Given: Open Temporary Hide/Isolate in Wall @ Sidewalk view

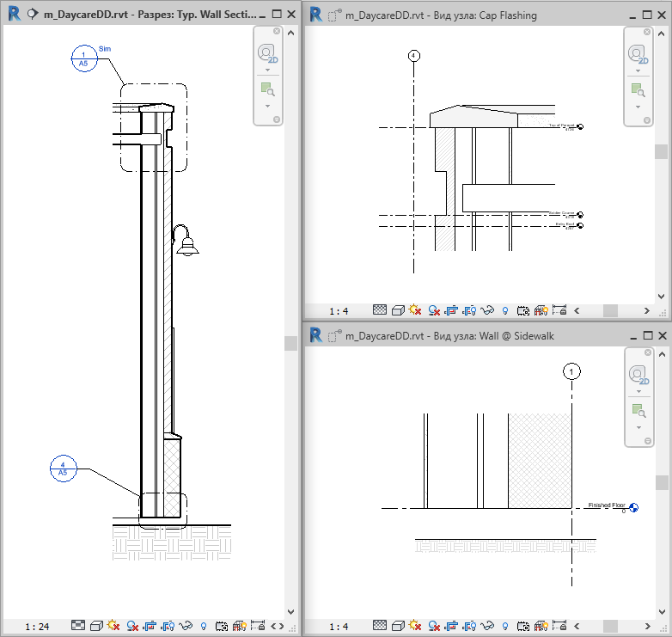Looking at the screenshot, I should tap(488, 626).
